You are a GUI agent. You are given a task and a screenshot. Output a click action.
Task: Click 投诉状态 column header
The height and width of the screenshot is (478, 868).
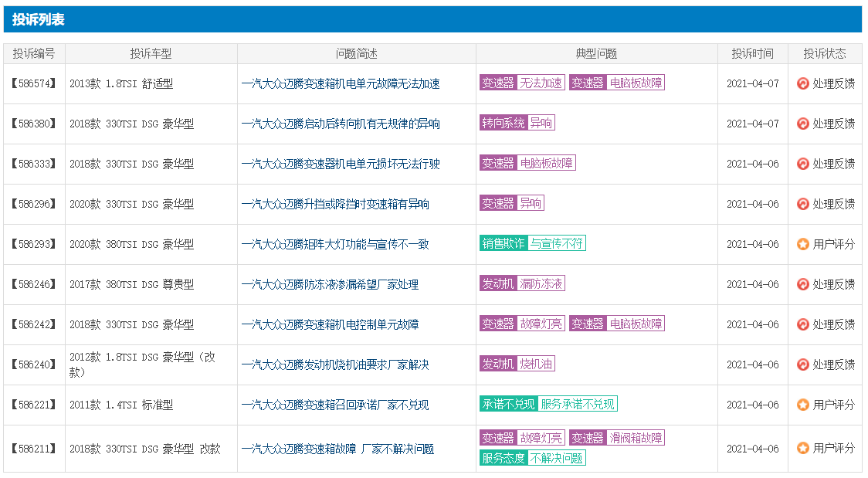coord(825,53)
